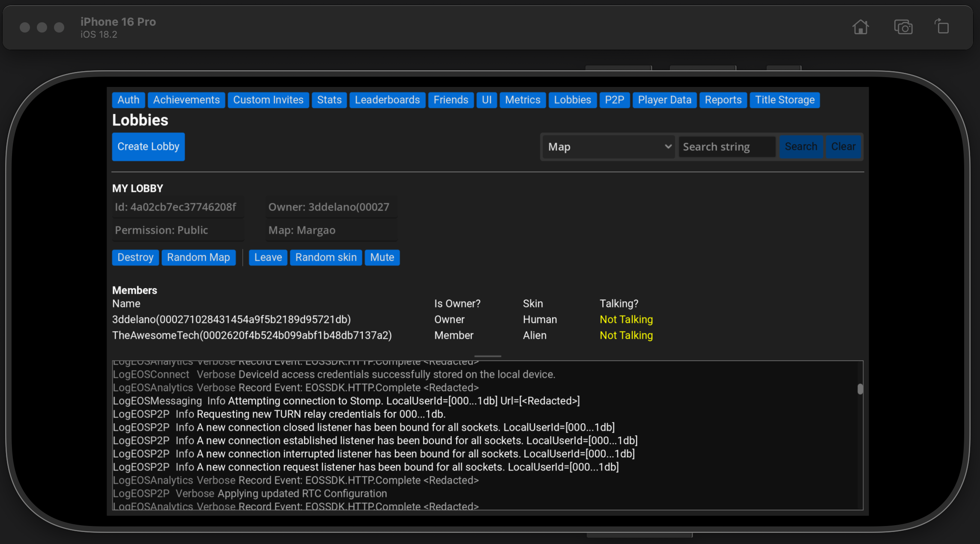Open Custom Invites section
Screen dimensions: 980x544
tap(268, 100)
